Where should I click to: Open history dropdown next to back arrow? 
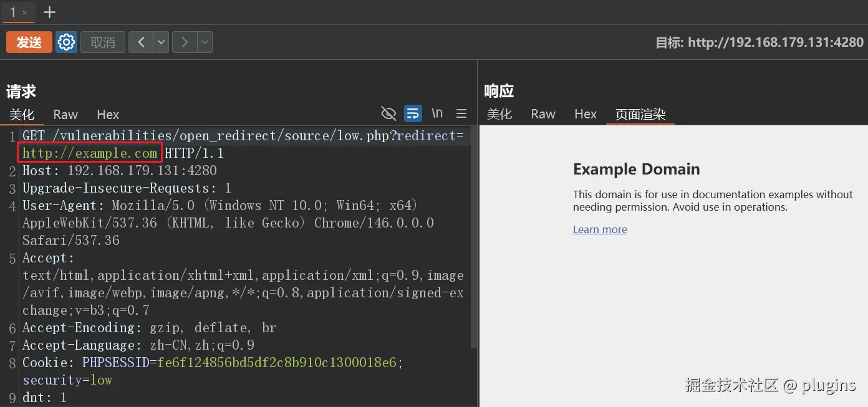161,42
